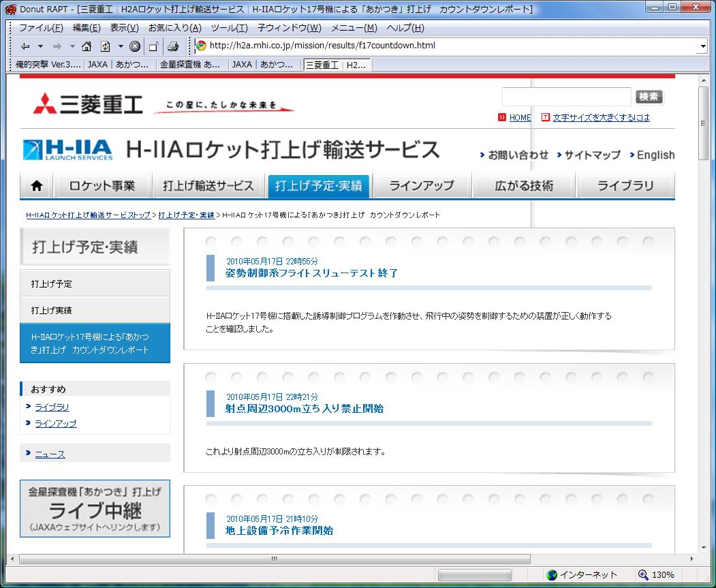Screen dimensions: 716x588
Task: Open the メニュー menu
Action: 354,28
